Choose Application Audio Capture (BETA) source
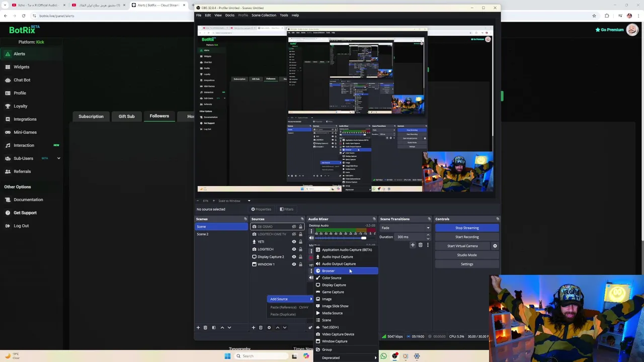This screenshot has height=362, width=644. pos(346,250)
